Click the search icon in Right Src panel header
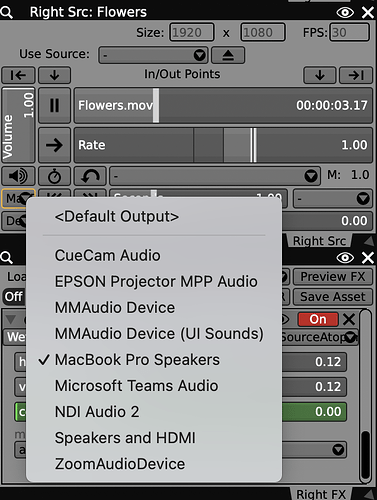The width and height of the screenshot is (377, 500). point(7,12)
